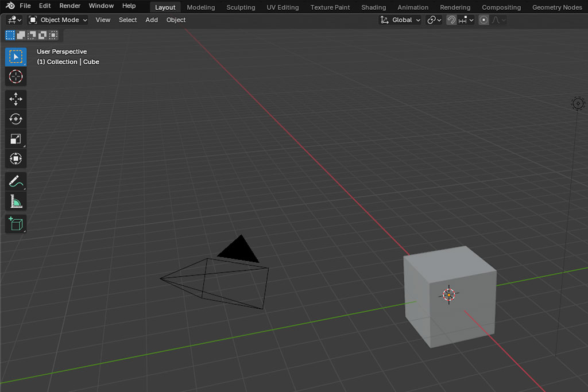Enable snapping with the magnet toggle
588x392 pixels.
[x=452, y=20]
